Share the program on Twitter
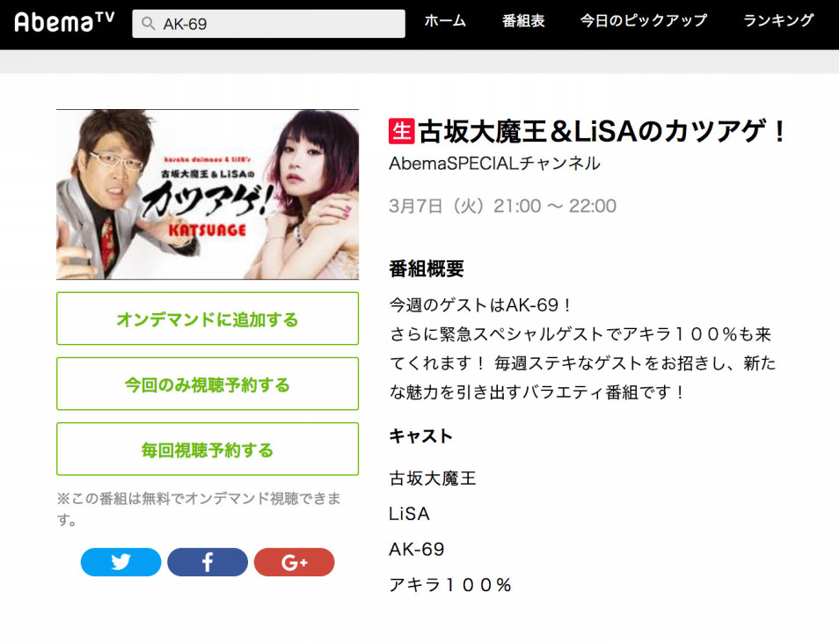Screen dimensions: 839x644 (121, 562)
